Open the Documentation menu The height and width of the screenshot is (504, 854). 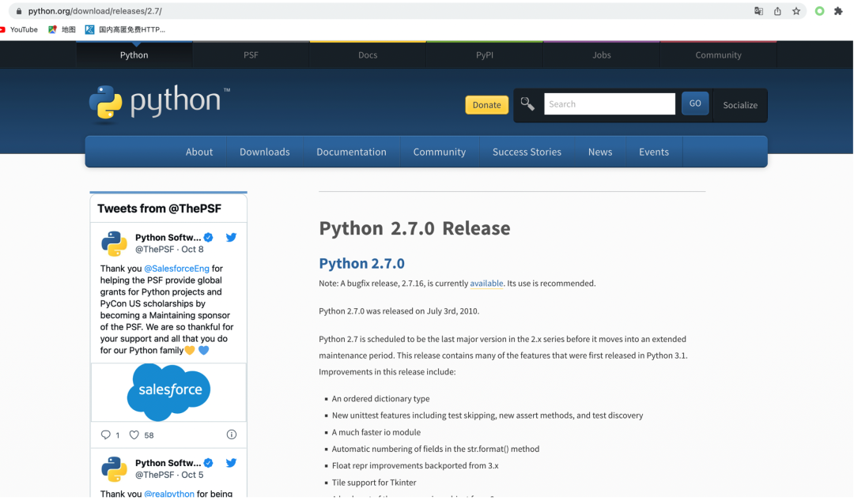point(351,152)
